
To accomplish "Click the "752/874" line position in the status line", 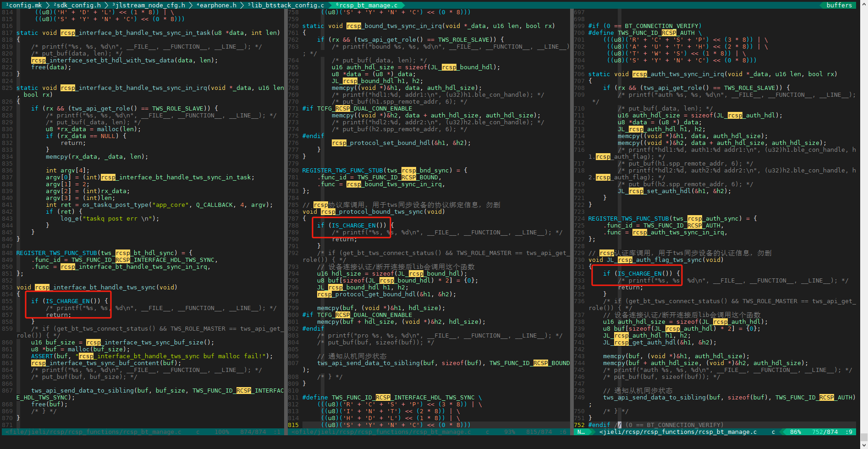I will [x=824, y=432].
